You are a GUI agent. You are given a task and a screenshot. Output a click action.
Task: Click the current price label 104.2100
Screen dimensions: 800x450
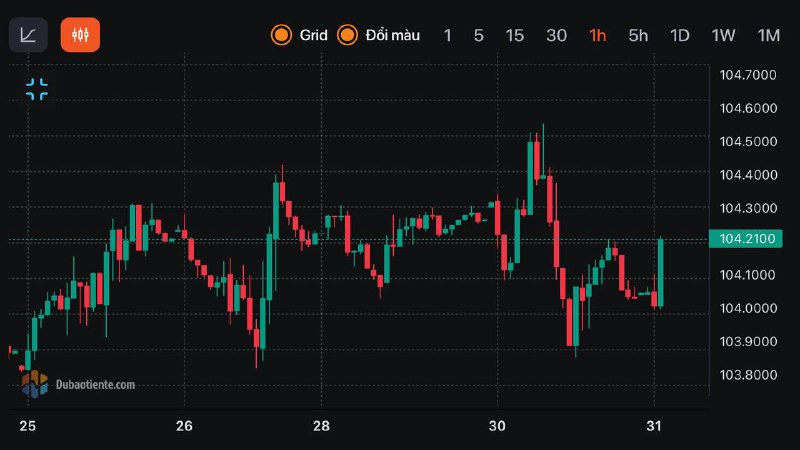click(x=743, y=239)
